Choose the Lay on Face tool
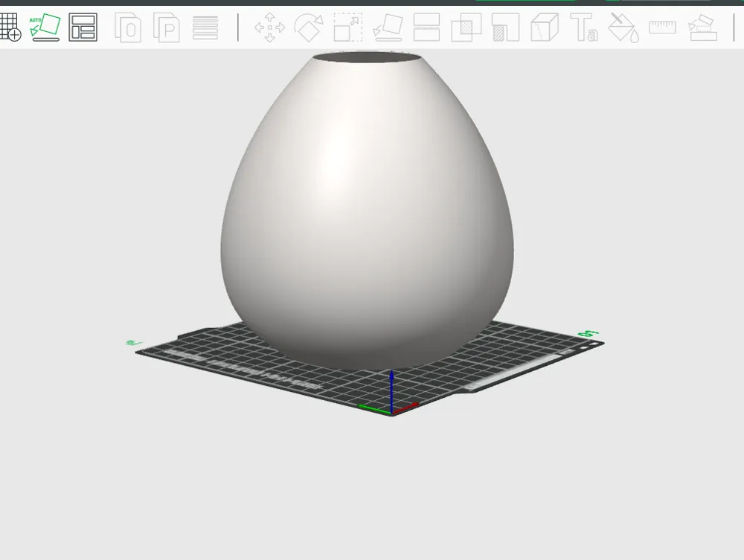The height and width of the screenshot is (560, 744). click(x=388, y=28)
